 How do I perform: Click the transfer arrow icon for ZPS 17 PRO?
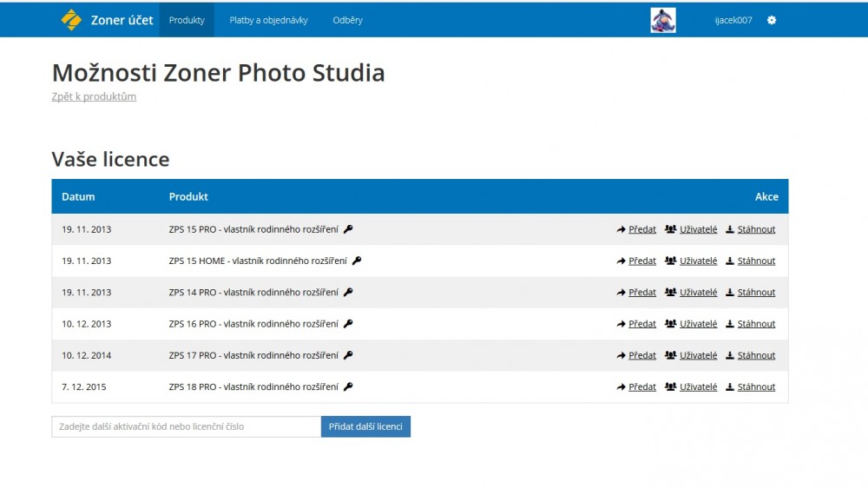(x=621, y=355)
